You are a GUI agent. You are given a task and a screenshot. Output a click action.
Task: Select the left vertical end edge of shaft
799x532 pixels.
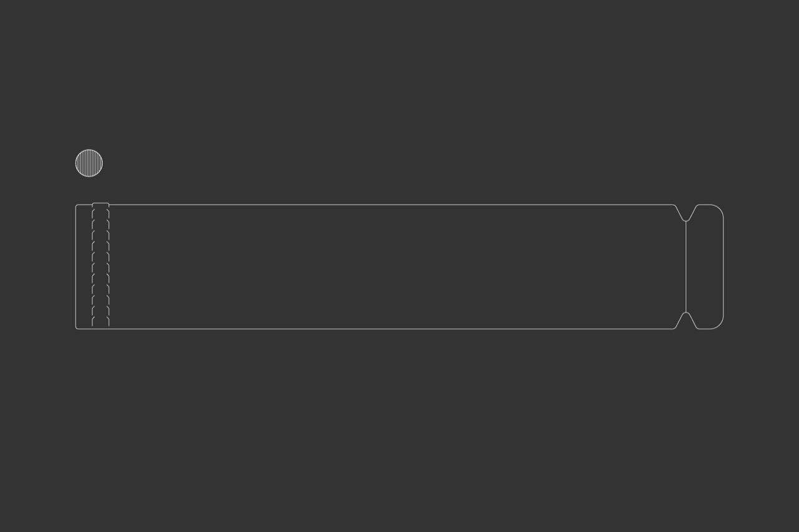[x=76, y=266]
